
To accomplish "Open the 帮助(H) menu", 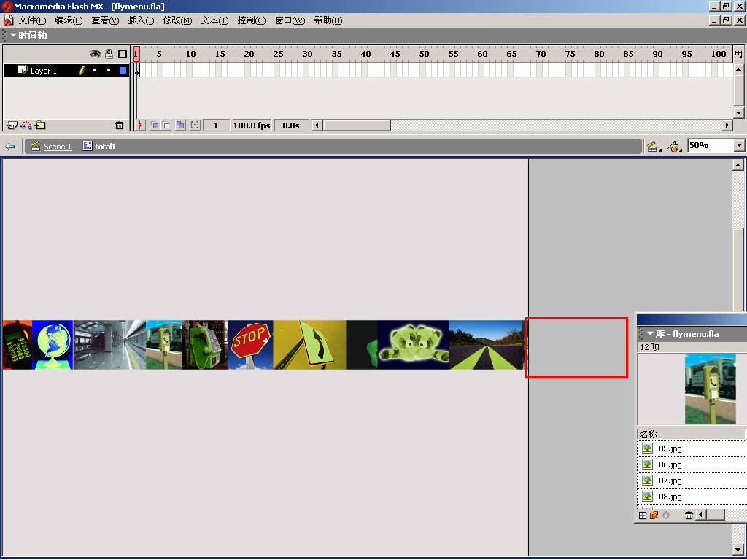I will [328, 20].
